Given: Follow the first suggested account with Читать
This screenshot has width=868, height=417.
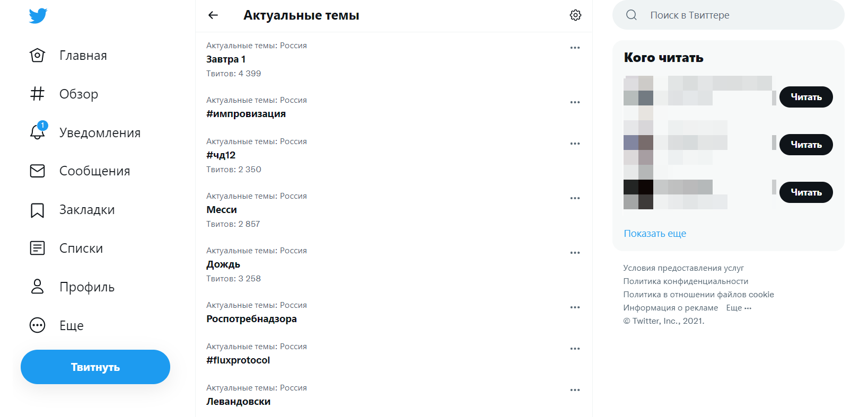Looking at the screenshot, I should [x=806, y=97].
